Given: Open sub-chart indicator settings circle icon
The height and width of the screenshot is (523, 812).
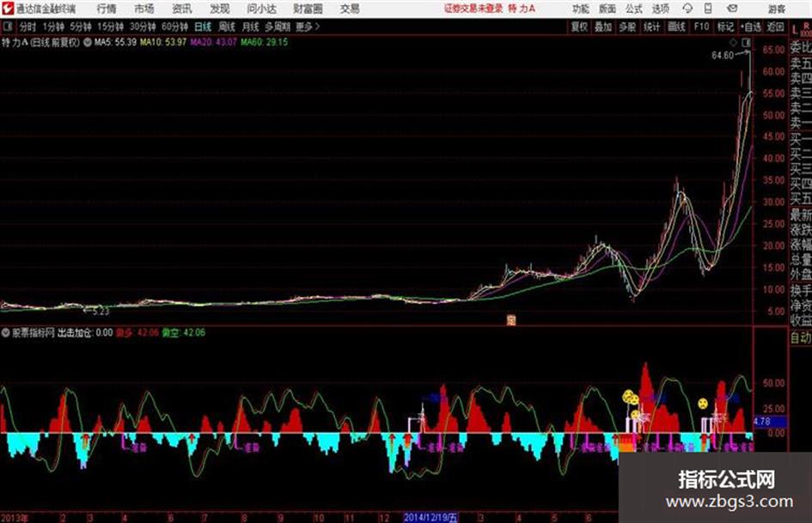Looking at the screenshot, I should 6,332.
